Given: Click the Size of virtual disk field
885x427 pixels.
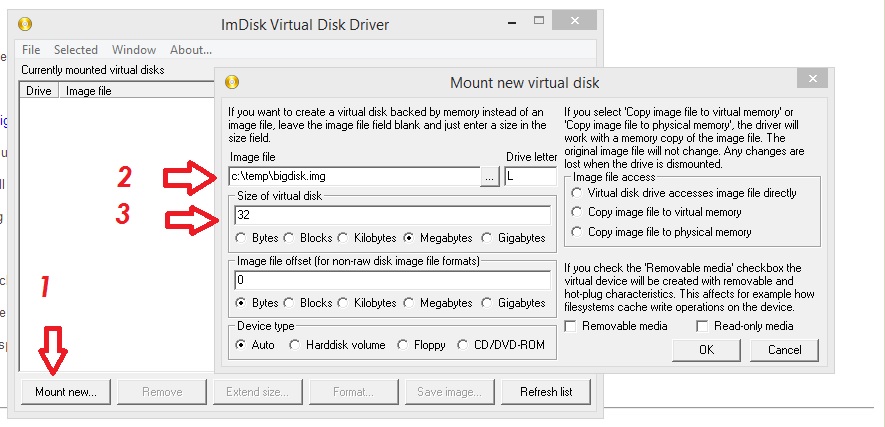Looking at the screenshot, I should point(392,215).
